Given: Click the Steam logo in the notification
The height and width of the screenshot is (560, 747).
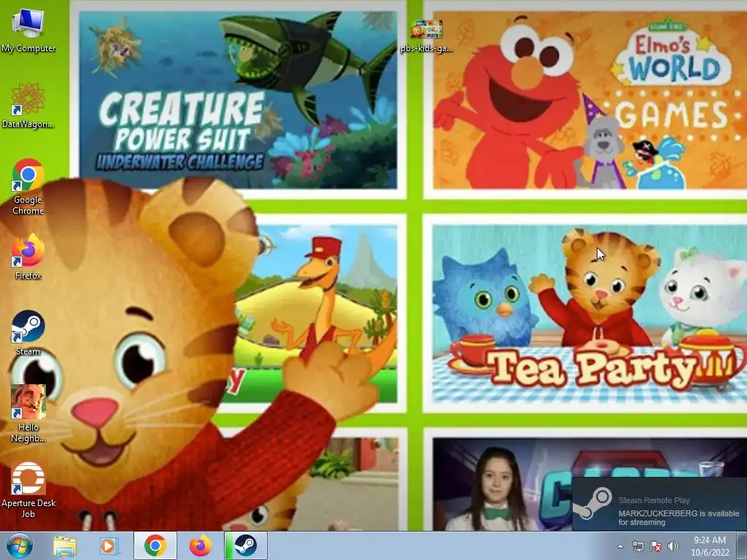Looking at the screenshot, I should point(592,504).
